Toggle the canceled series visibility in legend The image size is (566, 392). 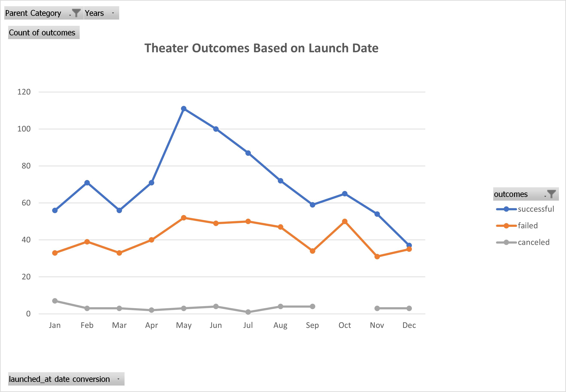click(x=533, y=242)
